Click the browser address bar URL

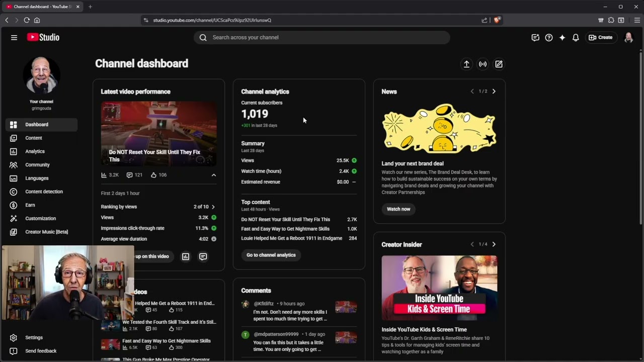212,20
